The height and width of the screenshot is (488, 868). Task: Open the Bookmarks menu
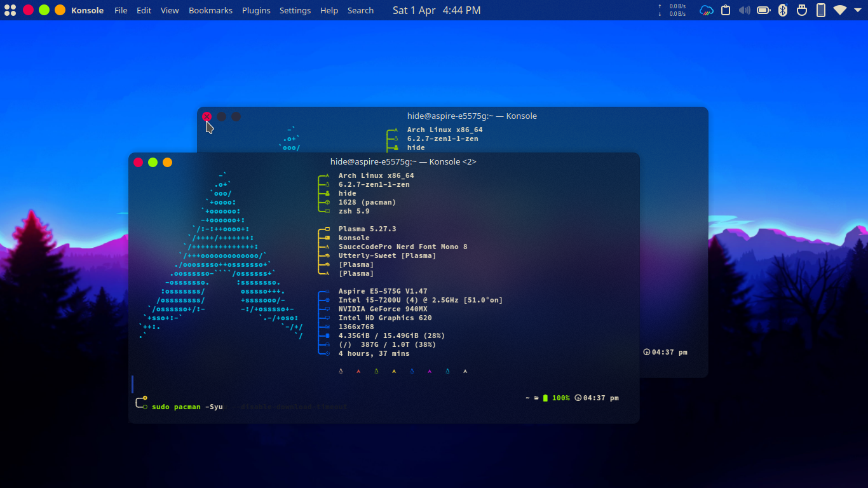[x=210, y=10]
